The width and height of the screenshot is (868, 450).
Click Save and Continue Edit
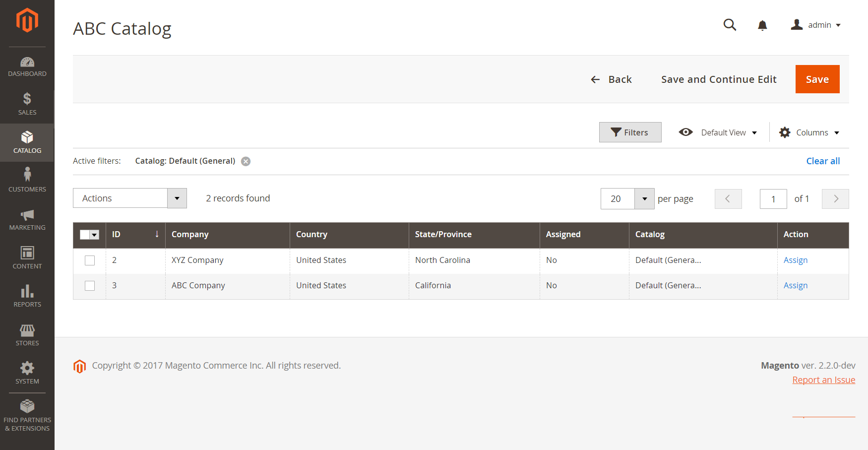[719, 79]
